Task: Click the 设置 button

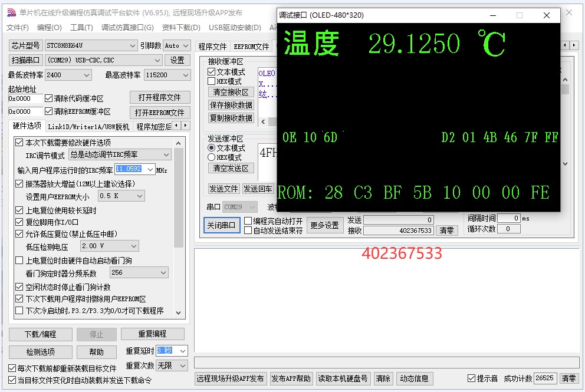Action: (178, 60)
